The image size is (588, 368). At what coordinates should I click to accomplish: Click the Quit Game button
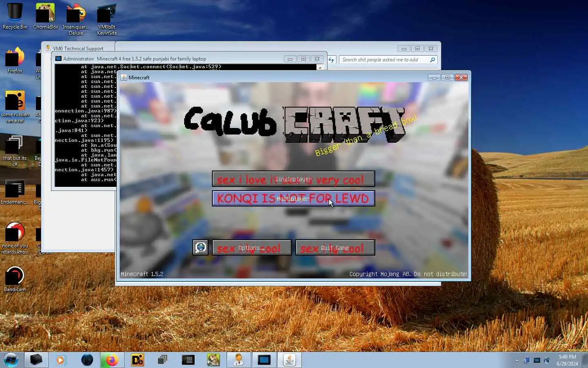coord(335,247)
